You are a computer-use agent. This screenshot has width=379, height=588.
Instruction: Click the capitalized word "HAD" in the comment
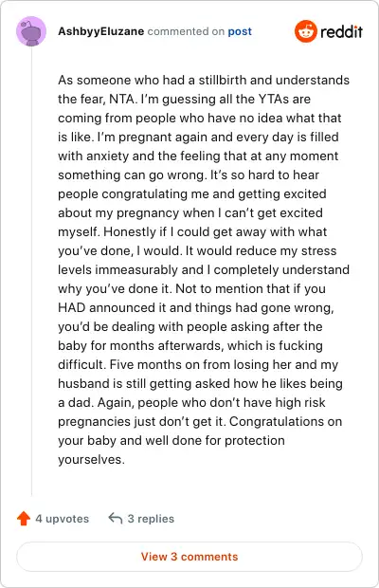point(72,307)
